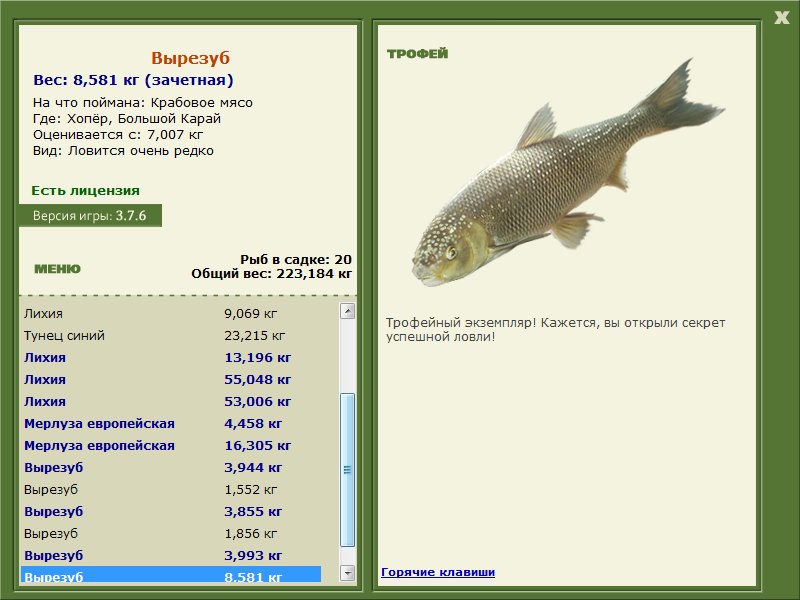
Task: Select the Лихия 55,048 кг row
Action: (x=171, y=379)
